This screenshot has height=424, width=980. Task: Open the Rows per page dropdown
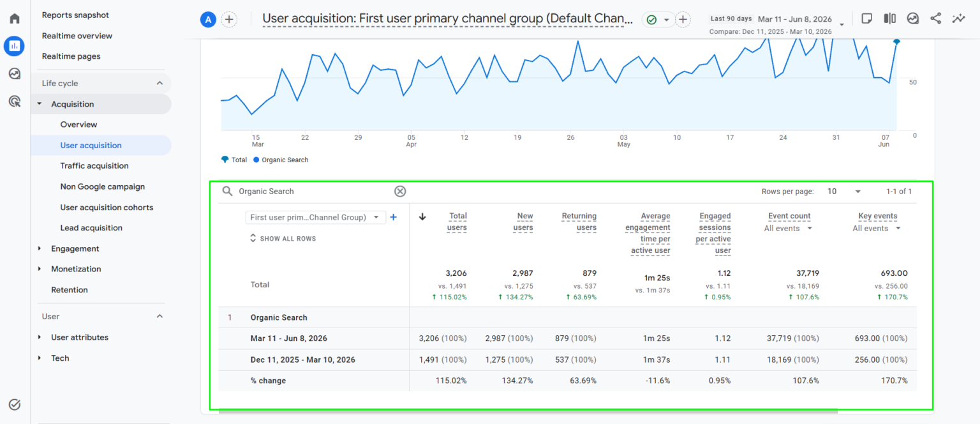[844, 191]
